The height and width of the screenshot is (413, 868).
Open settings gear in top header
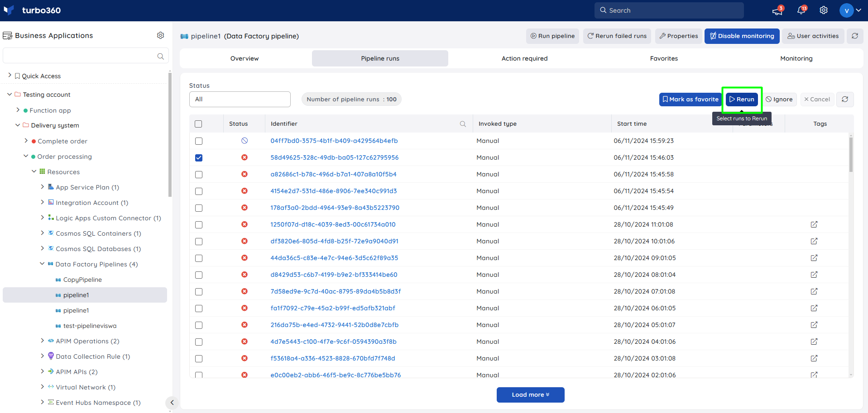click(x=824, y=10)
